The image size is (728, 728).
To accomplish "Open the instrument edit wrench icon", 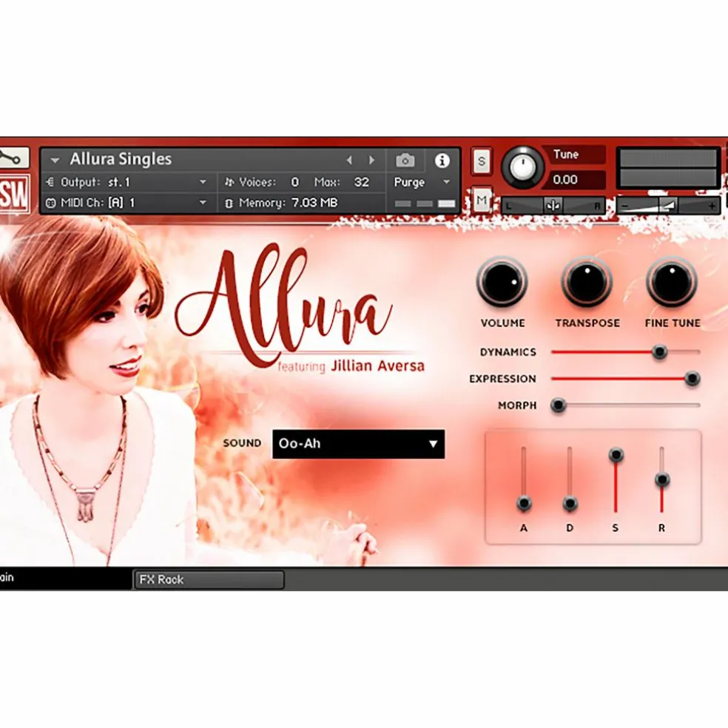I will 13,158.
